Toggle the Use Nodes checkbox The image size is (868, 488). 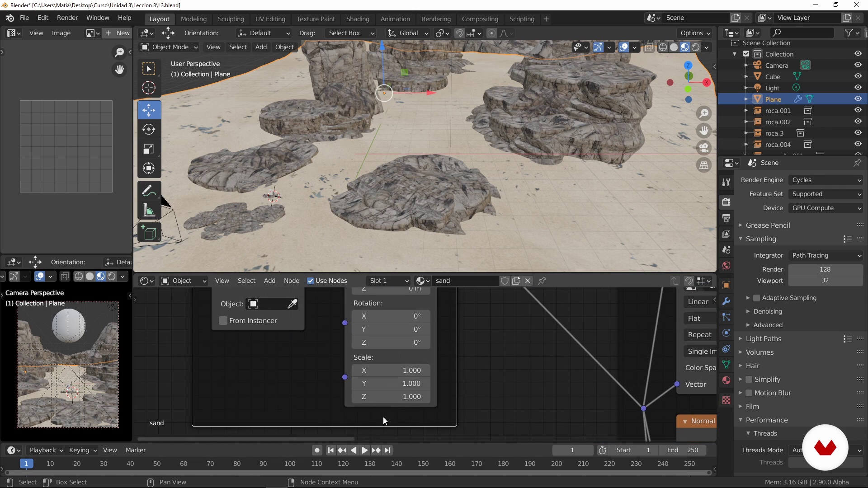(310, 281)
